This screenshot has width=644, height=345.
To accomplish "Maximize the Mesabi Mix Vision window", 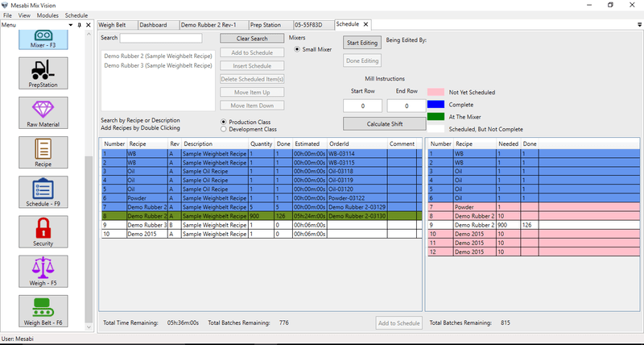I will (x=611, y=5).
